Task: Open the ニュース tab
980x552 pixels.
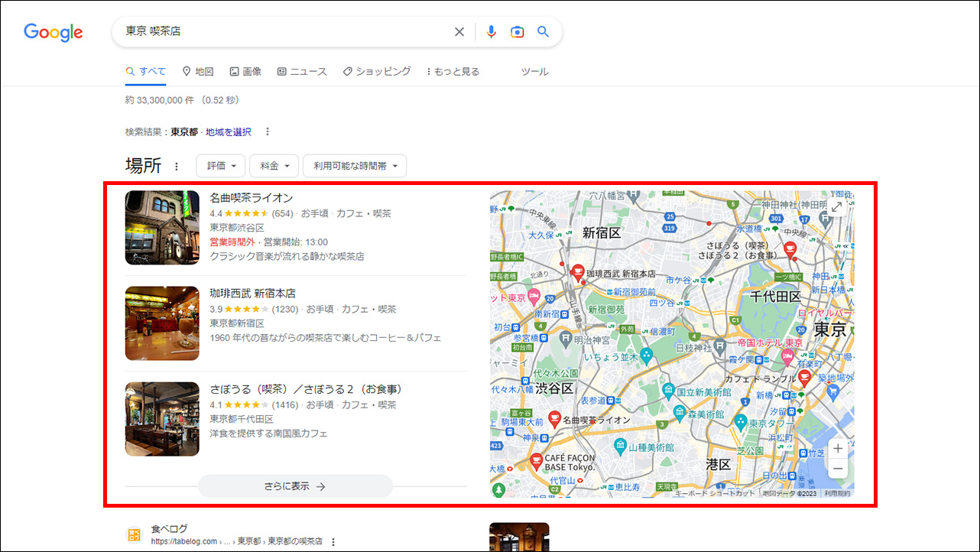Action: tap(302, 71)
